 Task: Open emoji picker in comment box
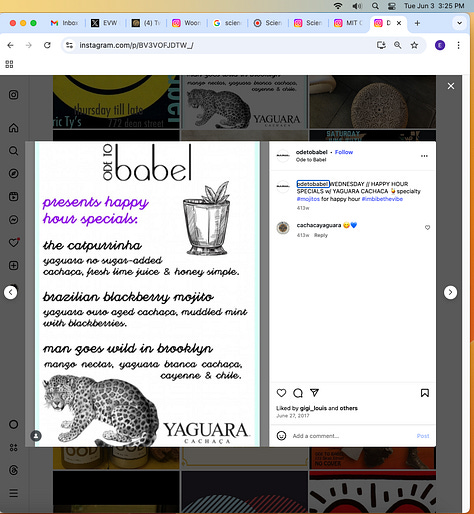click(282, 436)
